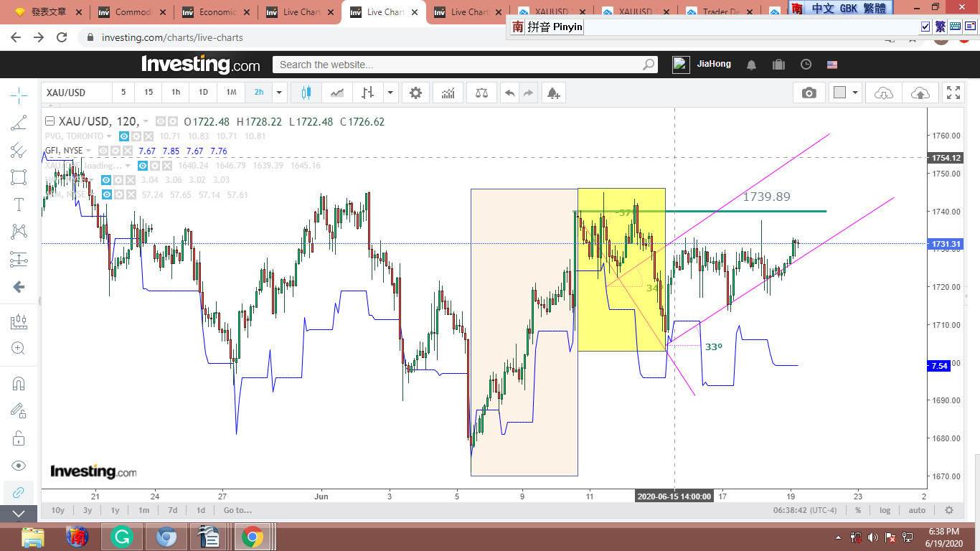Collapse the XAU/USD legend box
Image resolution: width=980 pixels, height=551 pixels.
tap(50, 121)
